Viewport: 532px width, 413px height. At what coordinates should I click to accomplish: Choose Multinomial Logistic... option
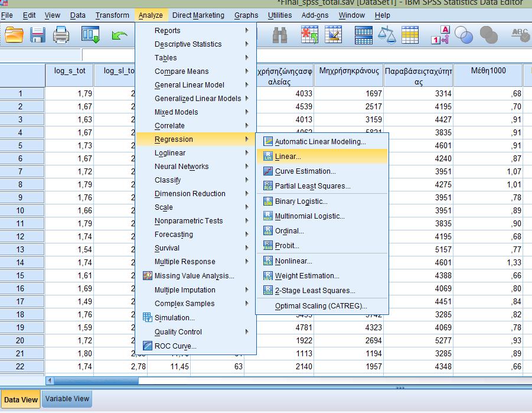(x=322, y=216)
